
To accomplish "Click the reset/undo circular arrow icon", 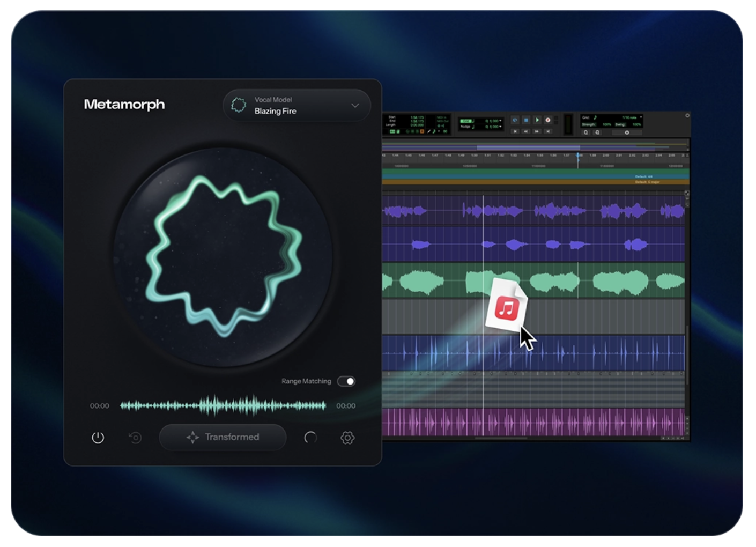I will click(x=135, y=438).
